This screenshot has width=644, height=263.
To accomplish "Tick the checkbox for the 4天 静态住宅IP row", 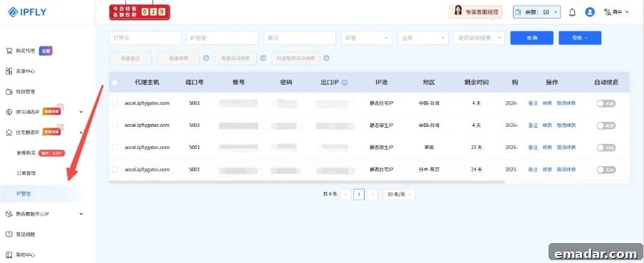I will coord(115,103).
